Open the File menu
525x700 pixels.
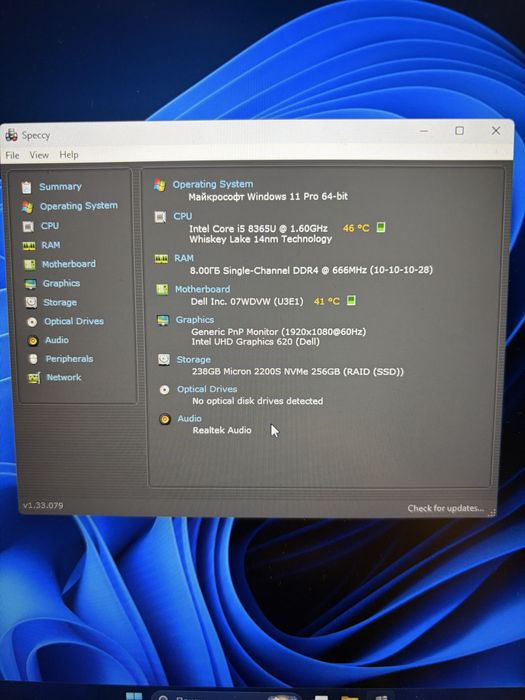tap(12, 155)
